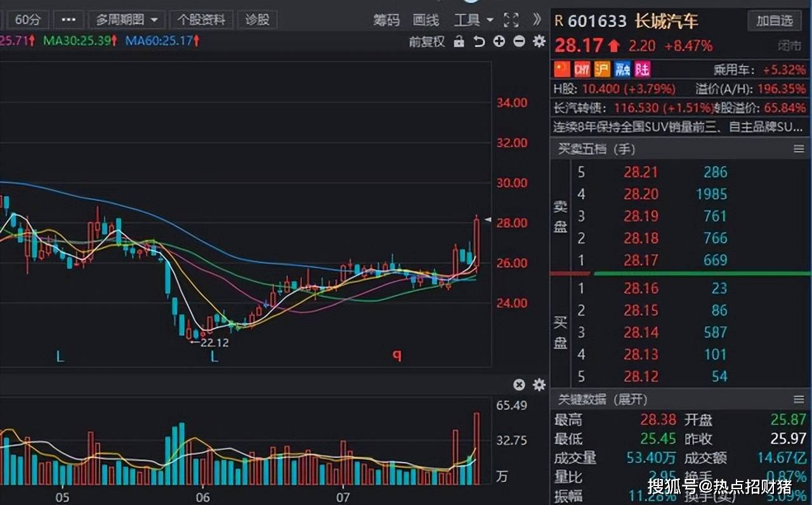Zoom in the chart with the plus icon
This screenshot has height=505, width=812.
coord(499,42)
